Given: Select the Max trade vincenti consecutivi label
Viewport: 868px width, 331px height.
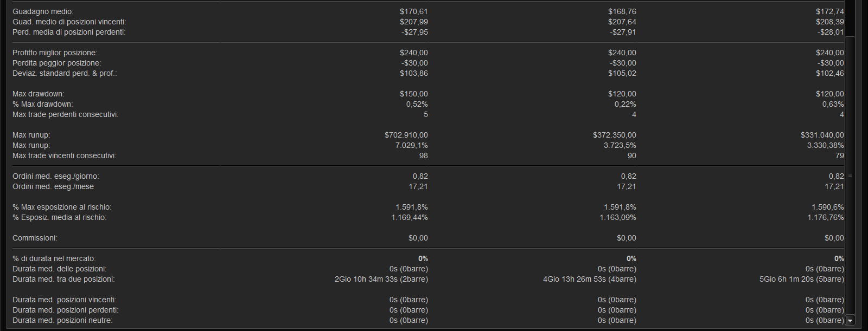Looking at the screenshot, I should pos(64,155).
